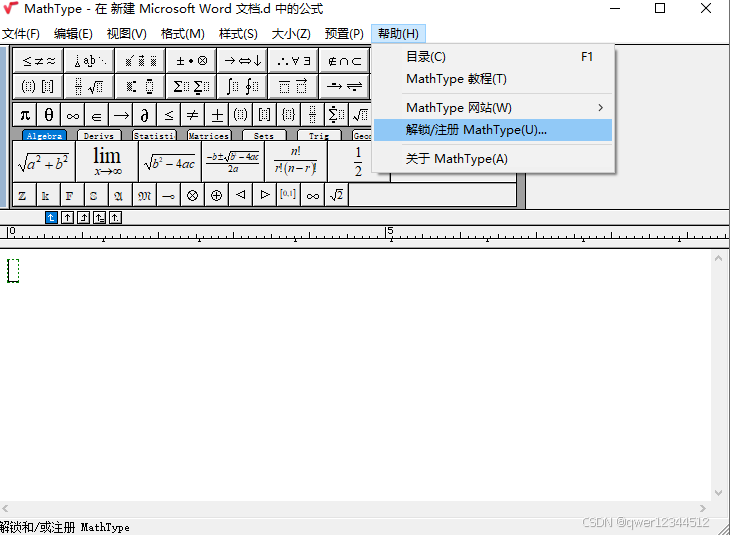Open the operator symbols palette (± • ⊗)
Viewport: 730px width, 535px height.
coord(191,61)
